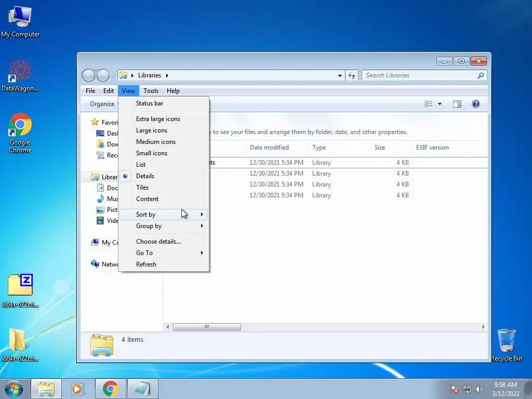Screen dimensions: 532x399
Task: Click the Explorer Forward arrow button
Action: (103, 75)
